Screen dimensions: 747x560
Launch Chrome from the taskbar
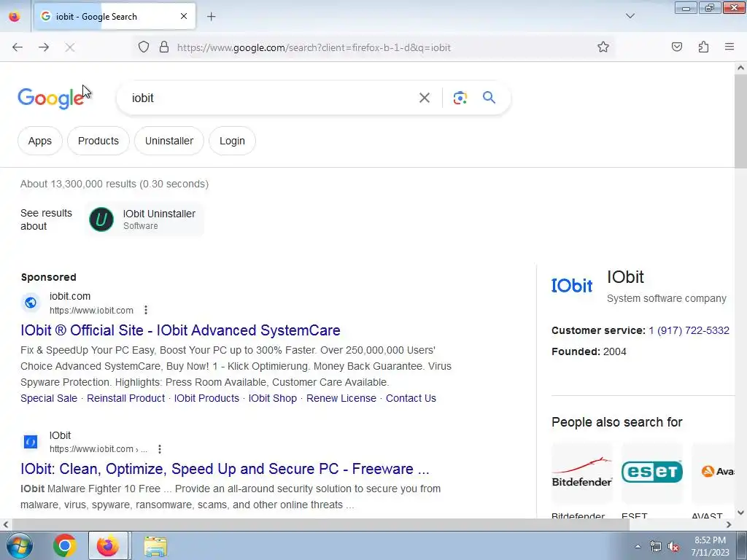click(x=65, y=545)
